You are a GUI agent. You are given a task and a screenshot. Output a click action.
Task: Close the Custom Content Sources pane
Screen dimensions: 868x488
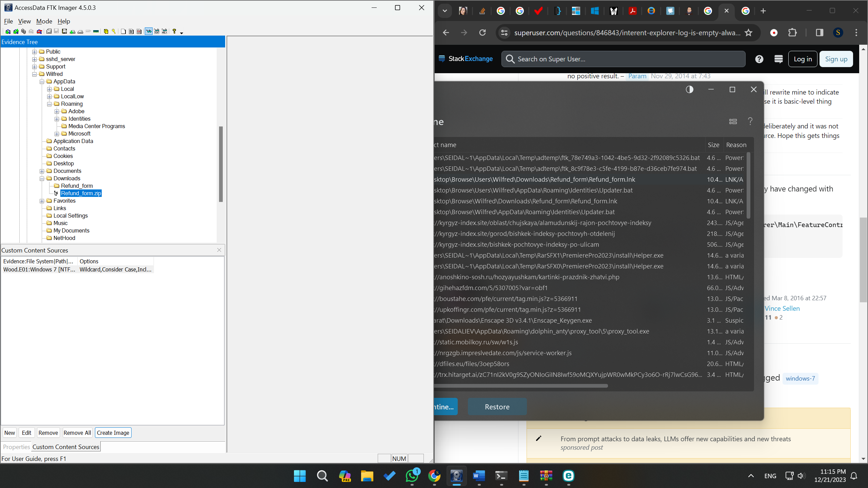click(219, 250)
